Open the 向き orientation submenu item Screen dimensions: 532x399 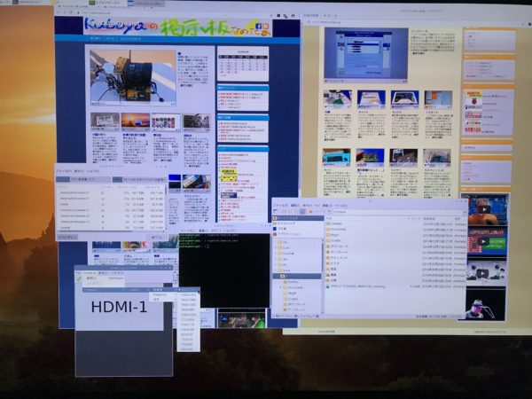point(164,300)
